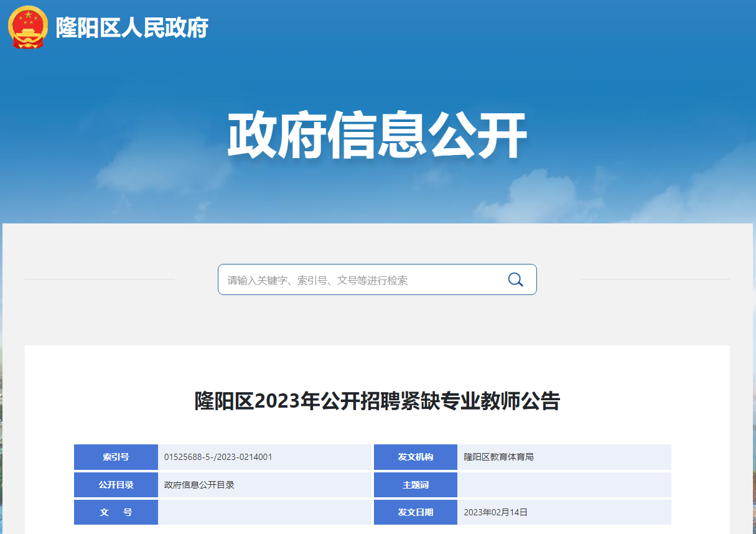Click the national emblem logo
756x534 pixels.
click(x=28, y=27)
